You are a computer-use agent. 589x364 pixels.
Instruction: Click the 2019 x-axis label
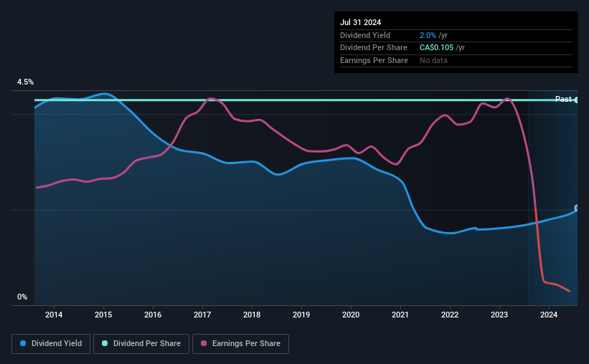pos(301,315)
